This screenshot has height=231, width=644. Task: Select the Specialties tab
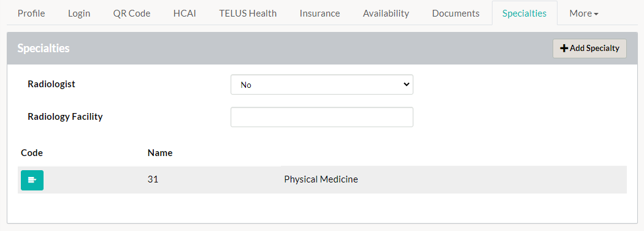click(x=524, y=13)
